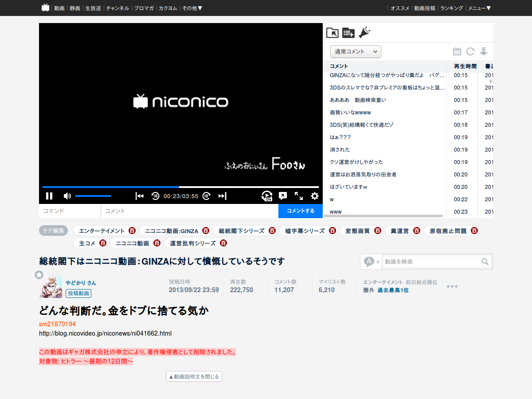Open the 静画 header menu item
Image resolution: width=532 pixels, height=399 pixels.
[x=75, y=8]
